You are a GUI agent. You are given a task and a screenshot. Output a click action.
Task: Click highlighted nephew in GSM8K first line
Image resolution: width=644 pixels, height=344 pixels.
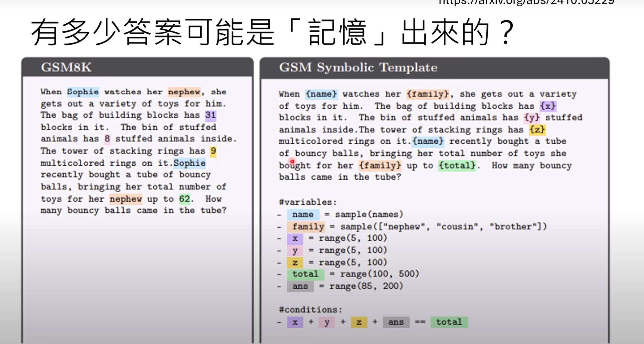pyautogui.click(x=184, y=92)
